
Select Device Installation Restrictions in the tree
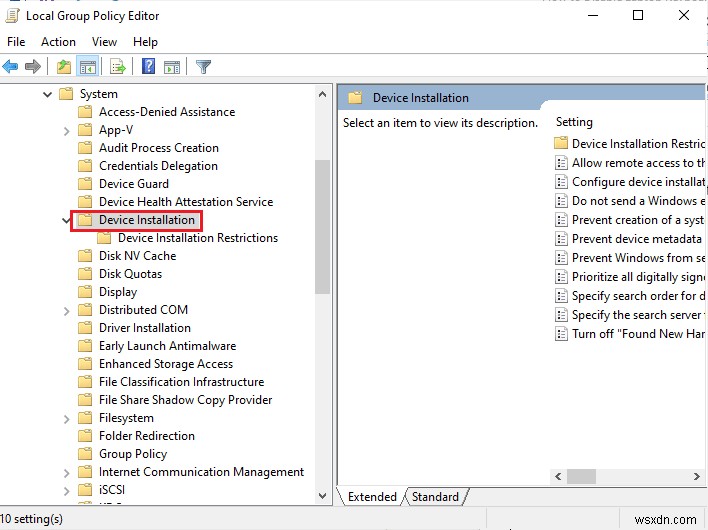tap(197, 238)
